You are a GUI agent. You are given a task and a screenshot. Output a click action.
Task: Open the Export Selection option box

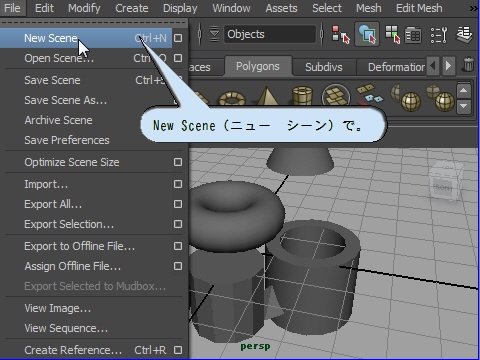click(178, 224)
